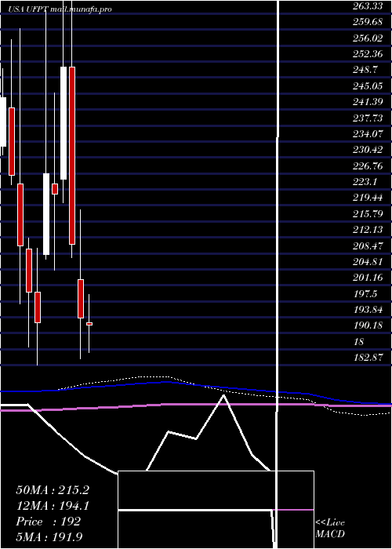Click the 50MA : 215.2 readout
The image size is (392, 549).
click(x=53, y=490)
